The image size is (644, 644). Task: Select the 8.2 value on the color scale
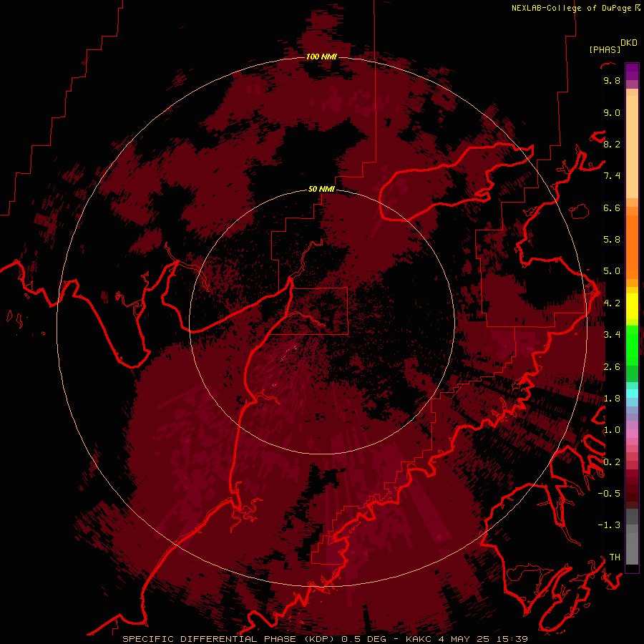(x=612, y=144)
